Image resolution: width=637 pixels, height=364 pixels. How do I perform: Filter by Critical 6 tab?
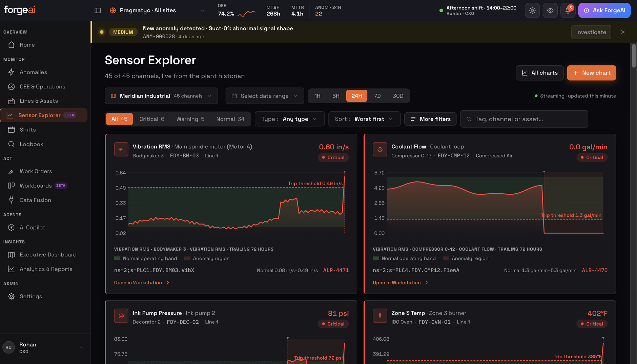[152, 119]
